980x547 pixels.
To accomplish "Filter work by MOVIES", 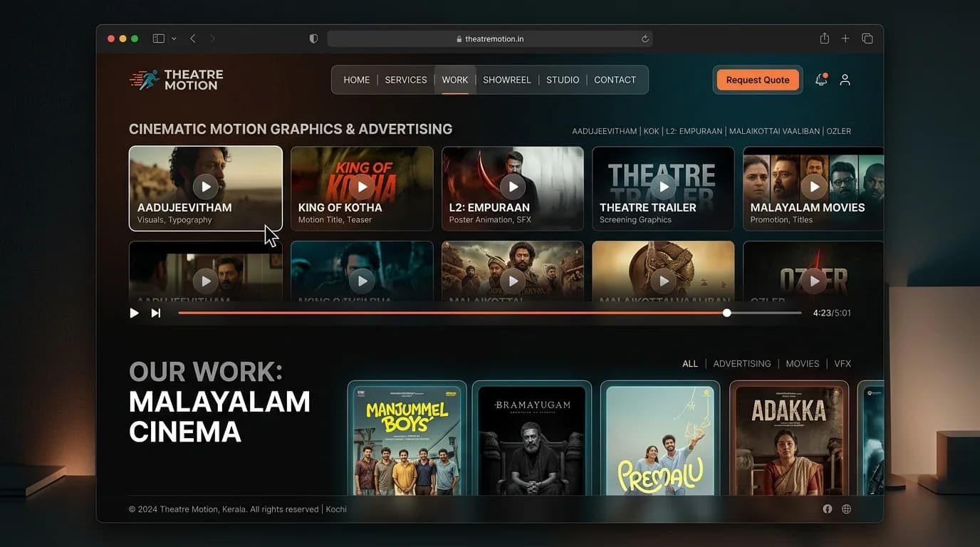I will click(x=803, y=363).
